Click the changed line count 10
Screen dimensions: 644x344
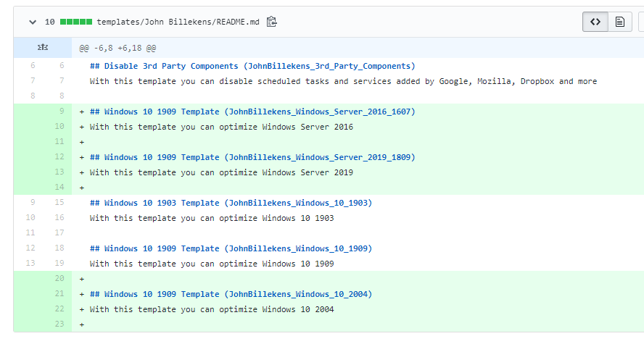[x=50, y=22]
